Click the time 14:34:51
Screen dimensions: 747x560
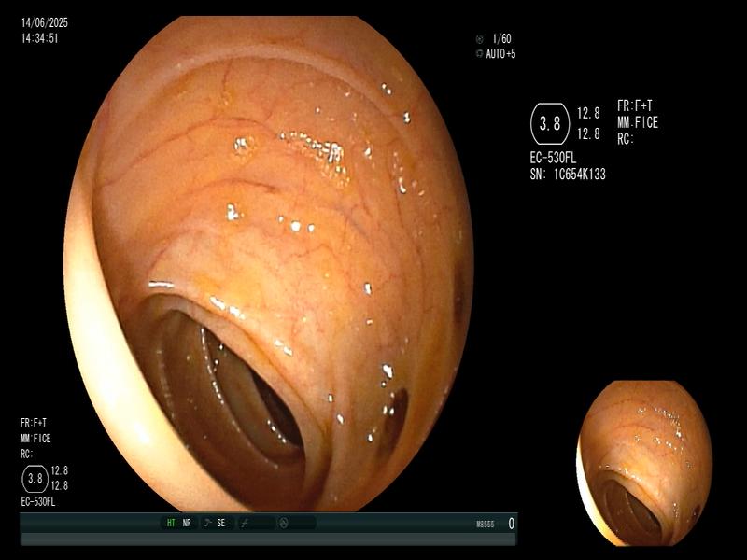point(39,38)
